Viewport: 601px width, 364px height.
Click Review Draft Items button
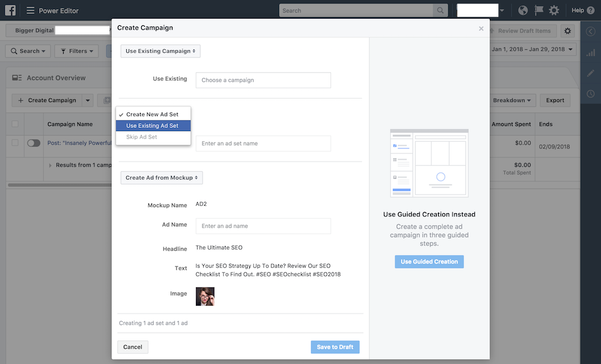523,31
